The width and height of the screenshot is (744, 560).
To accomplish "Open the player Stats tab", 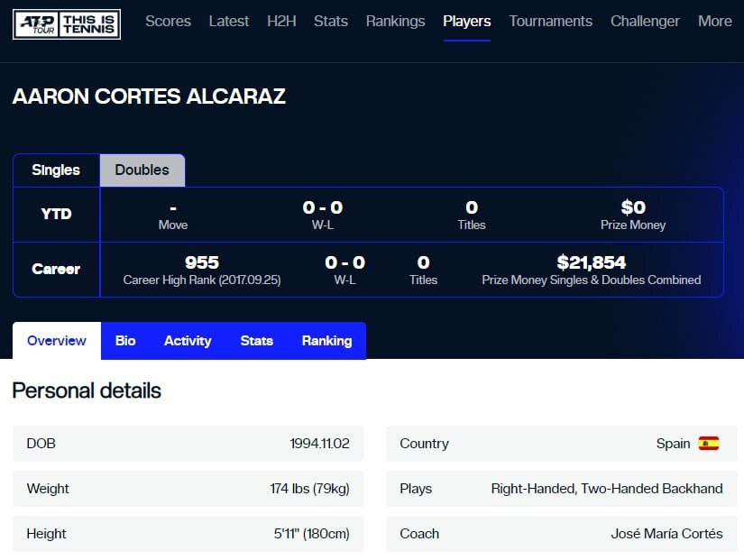I will point(256,341).
